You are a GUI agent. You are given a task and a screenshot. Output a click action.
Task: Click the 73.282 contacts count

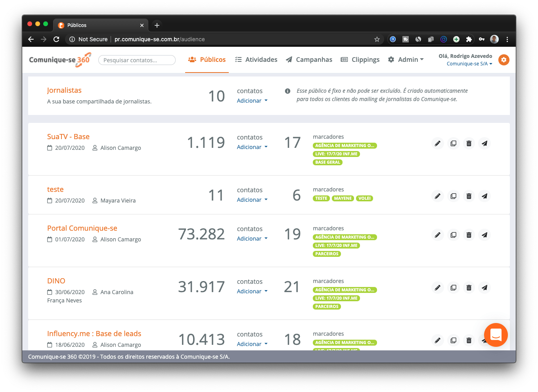(x=201, y=234)
